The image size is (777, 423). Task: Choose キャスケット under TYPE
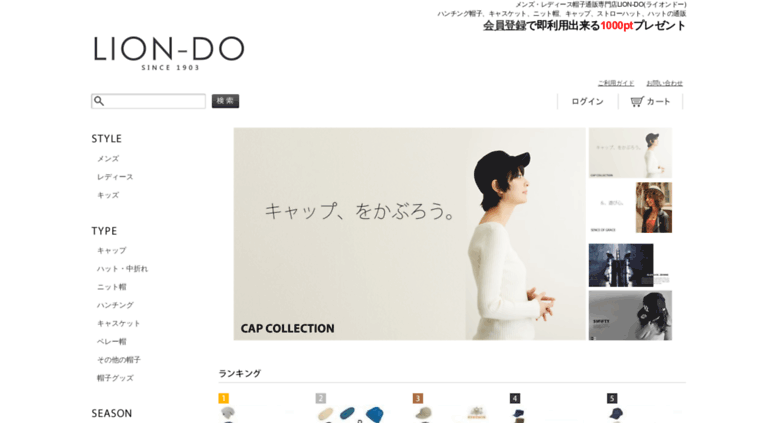[118, 323]
